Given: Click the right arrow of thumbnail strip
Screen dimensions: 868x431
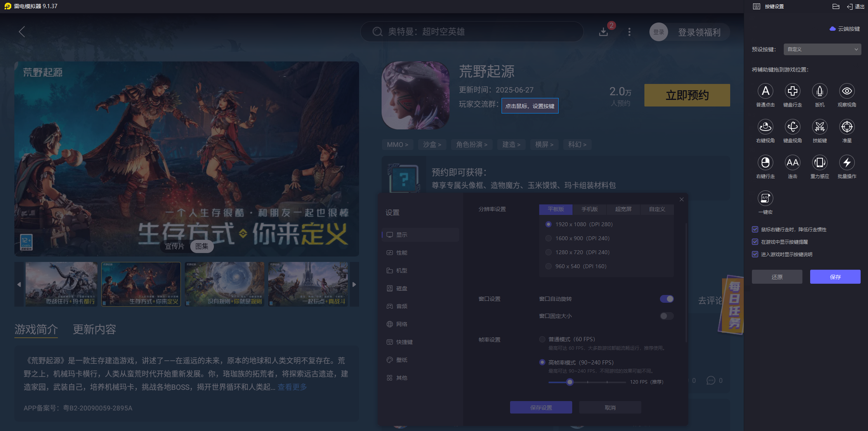Looking at the screenshot, I should point(354,284).
